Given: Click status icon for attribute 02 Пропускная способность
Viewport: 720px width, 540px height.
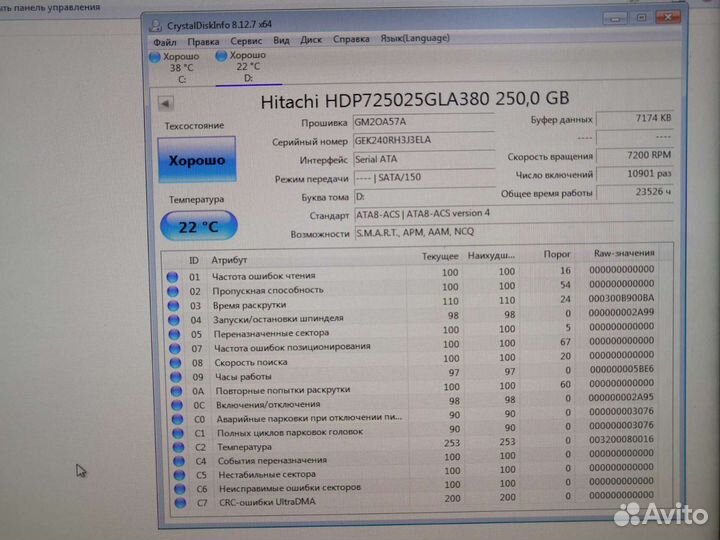Looking at the screenshot, I should pyautogui.click(x=173, y=291).
